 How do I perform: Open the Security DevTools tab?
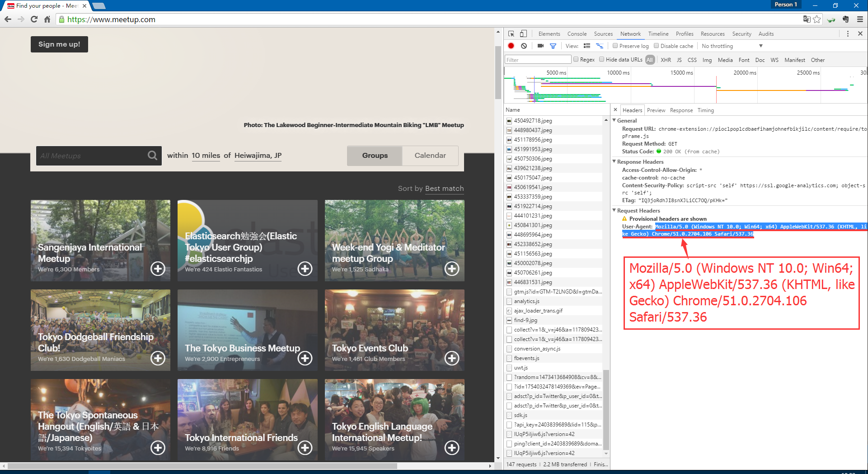pyautogui.click(x=741, y=34)
